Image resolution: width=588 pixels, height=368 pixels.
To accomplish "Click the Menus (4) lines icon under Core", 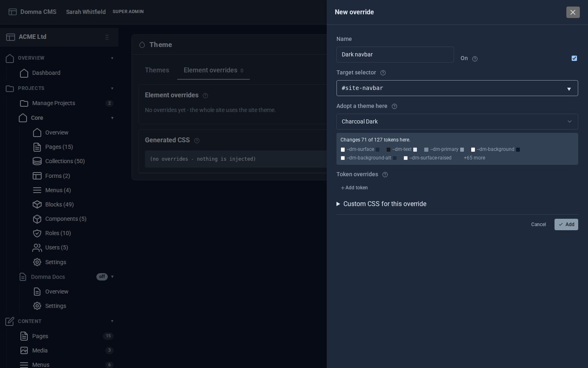I will 37,190.
